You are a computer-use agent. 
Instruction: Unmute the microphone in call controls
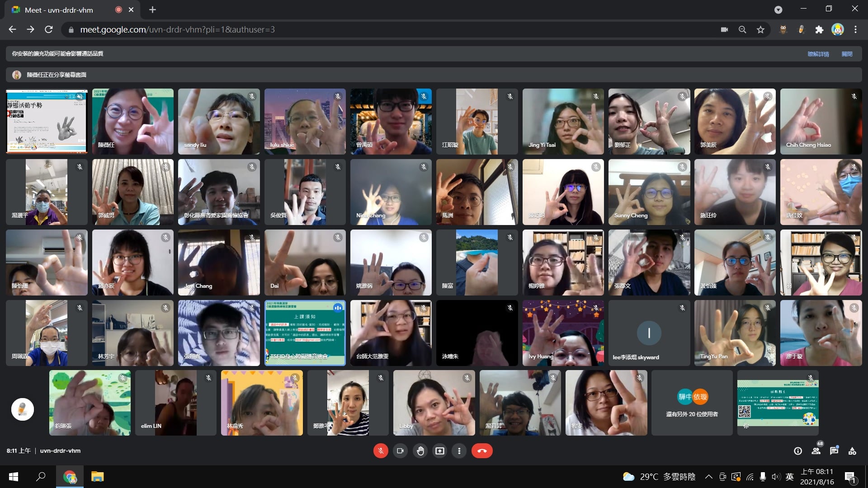[x=381, y=451]
